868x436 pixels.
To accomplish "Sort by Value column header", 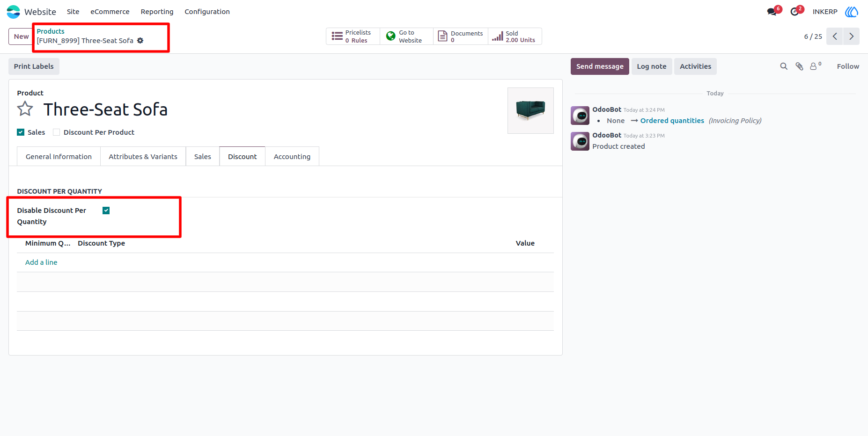I will [x=525, y=243].
